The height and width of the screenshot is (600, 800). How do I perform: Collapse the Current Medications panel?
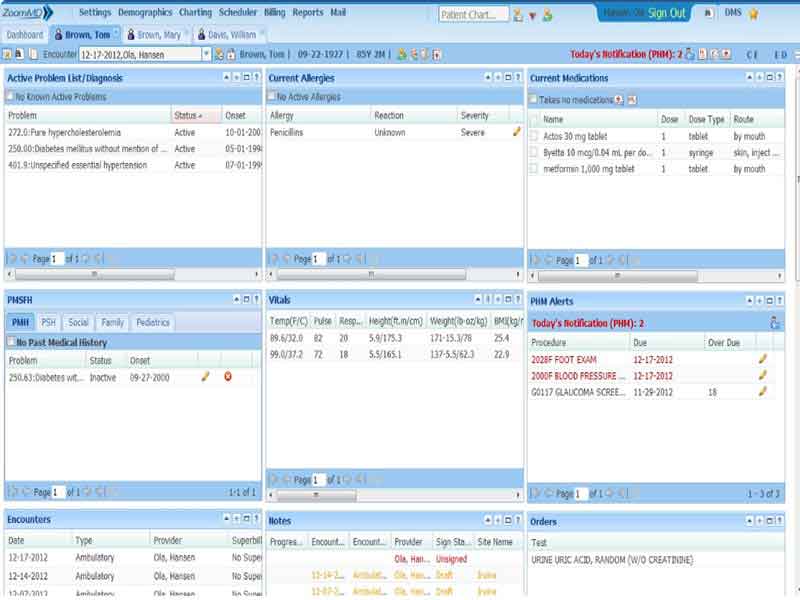749,78
